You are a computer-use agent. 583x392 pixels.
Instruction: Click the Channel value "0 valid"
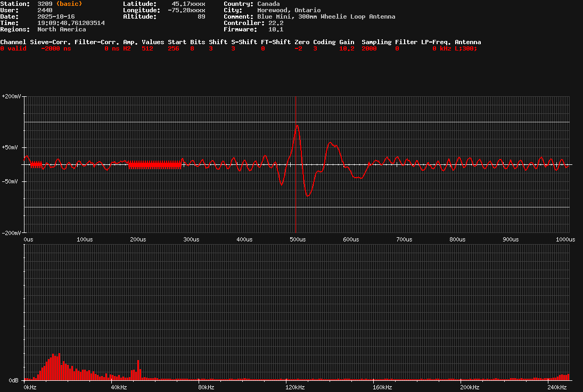[13, 48]
